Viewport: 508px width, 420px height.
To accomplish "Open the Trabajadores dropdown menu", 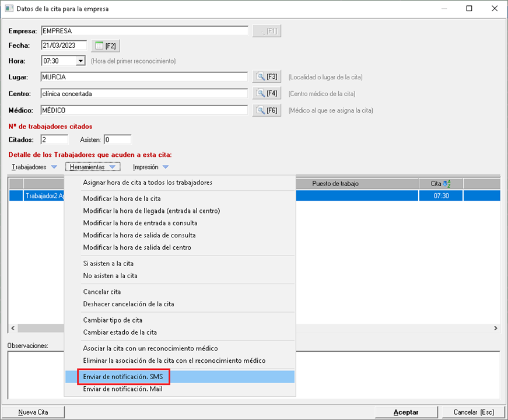I will coord(34,167).
